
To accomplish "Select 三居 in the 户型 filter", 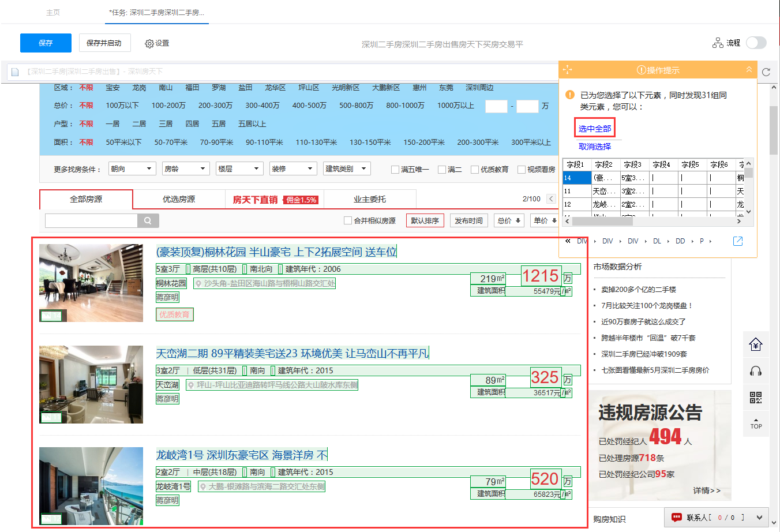I will click(166, 124).
